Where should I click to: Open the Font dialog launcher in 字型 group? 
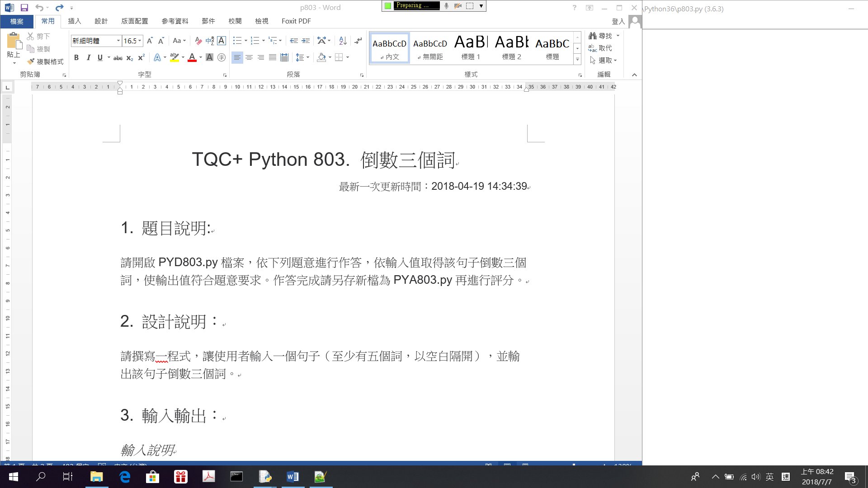(x=225, y=75)
